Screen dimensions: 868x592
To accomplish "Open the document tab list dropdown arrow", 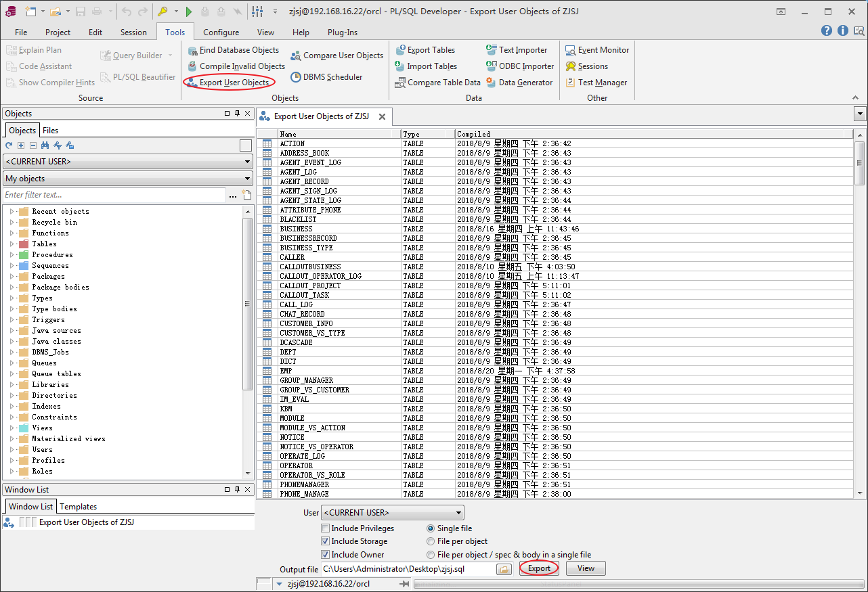I will tap(860, 114).
